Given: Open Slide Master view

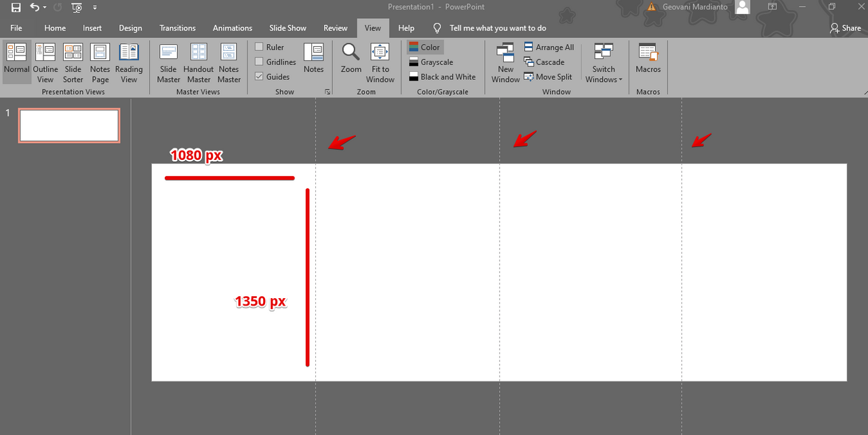Looking at the screenshot, I should pyautogui.click(x=168, y=62).
